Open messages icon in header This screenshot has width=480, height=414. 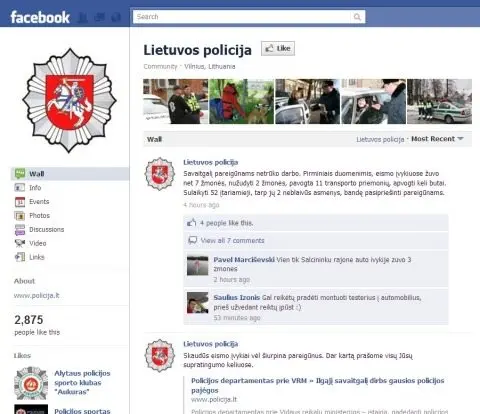pos(99,17)
